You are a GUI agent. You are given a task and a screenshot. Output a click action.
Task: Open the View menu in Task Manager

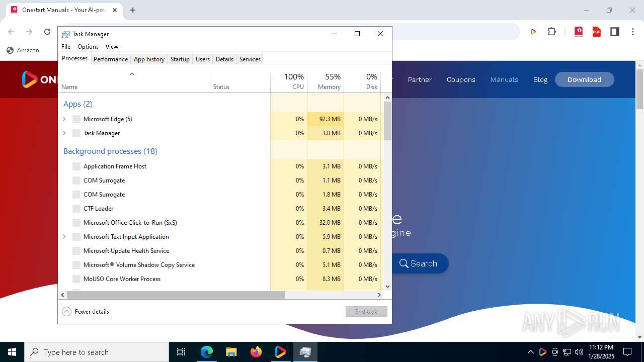[112, 47]
